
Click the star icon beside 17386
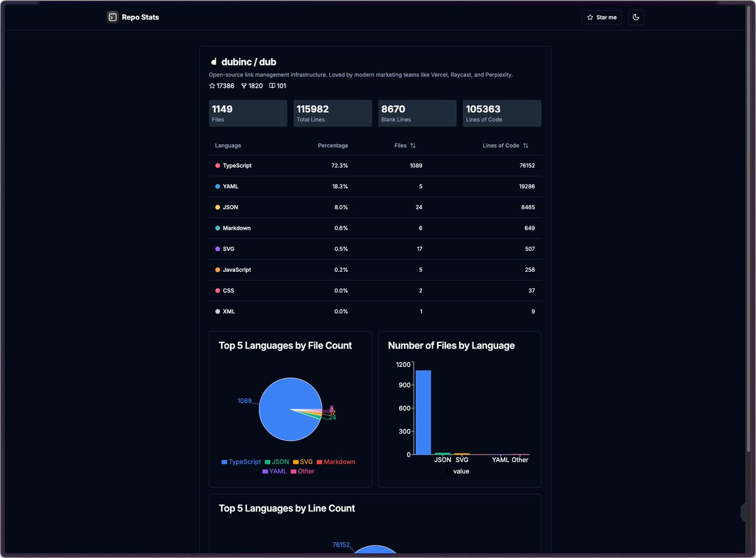pyautogui.click(x=212, y=86)
